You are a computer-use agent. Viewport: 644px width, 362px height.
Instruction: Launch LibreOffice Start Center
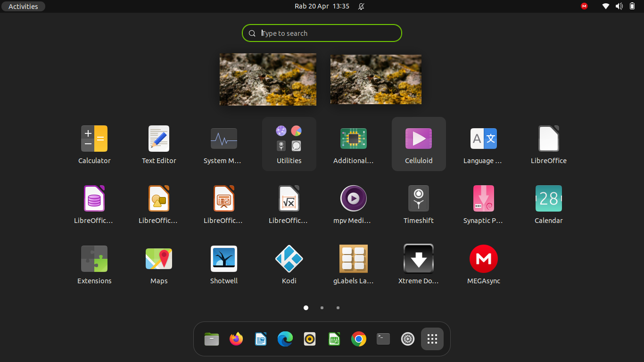549,144
